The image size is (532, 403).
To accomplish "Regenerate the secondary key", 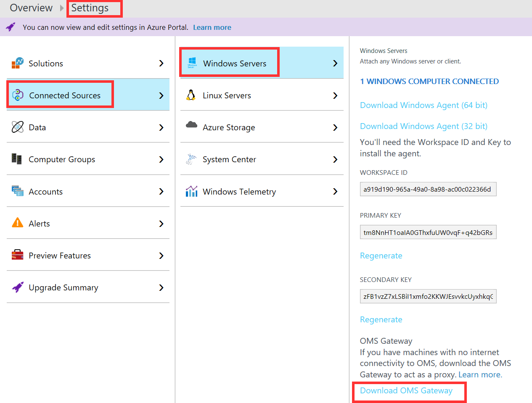I will 381,319.
